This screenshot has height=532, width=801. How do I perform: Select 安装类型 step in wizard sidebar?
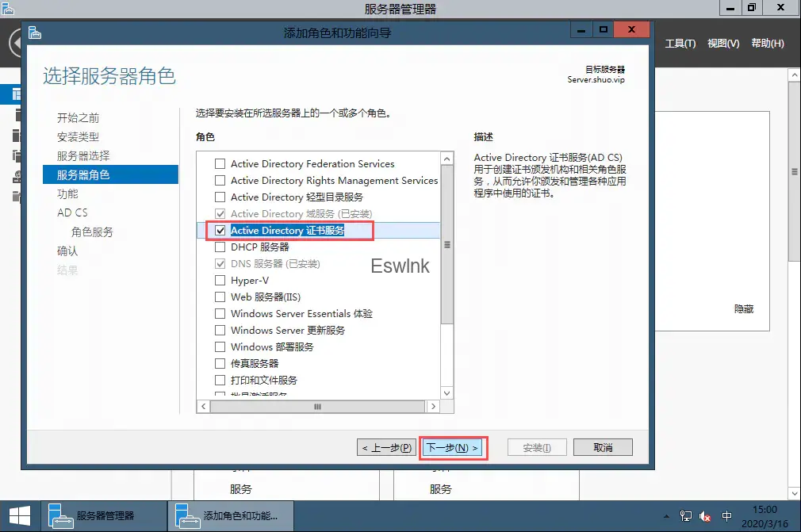78,137
